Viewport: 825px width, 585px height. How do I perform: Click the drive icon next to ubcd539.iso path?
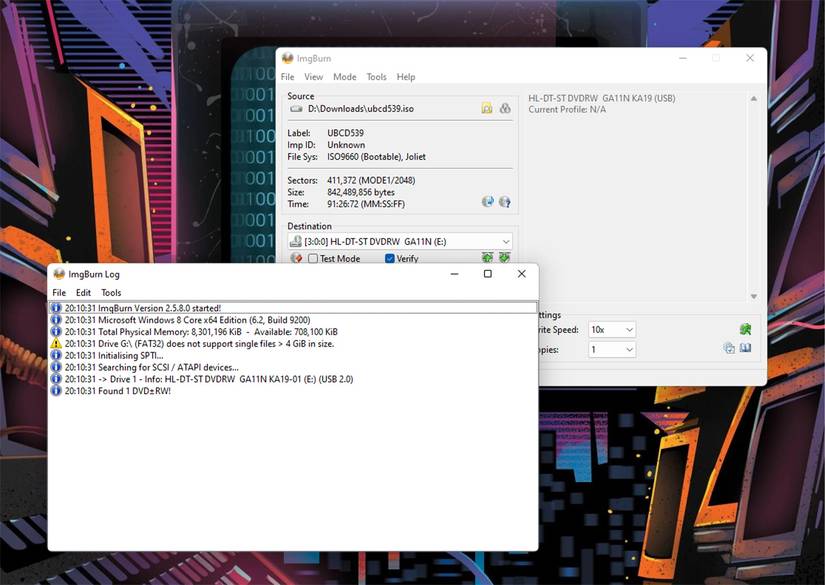coord(296,108)
